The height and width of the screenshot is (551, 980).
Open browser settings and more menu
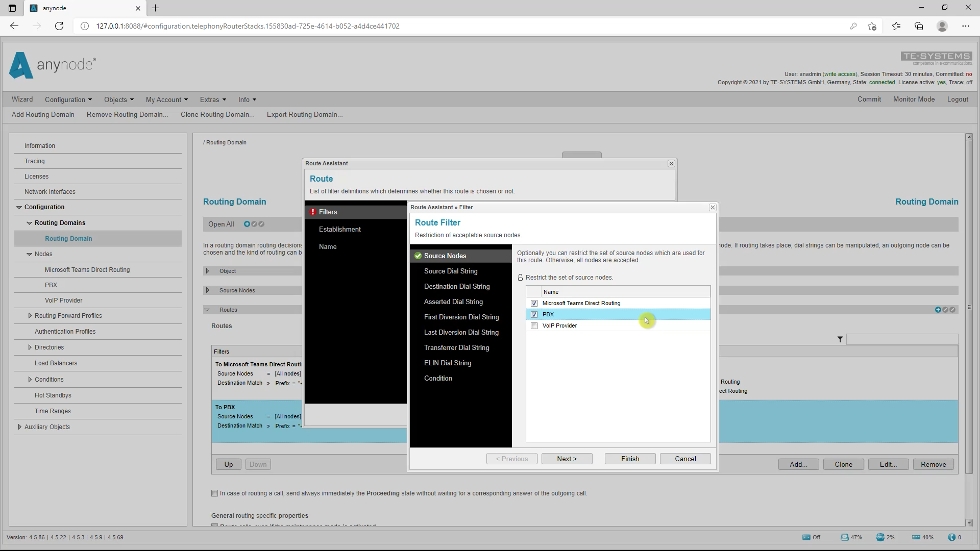(x=965, y=26)
